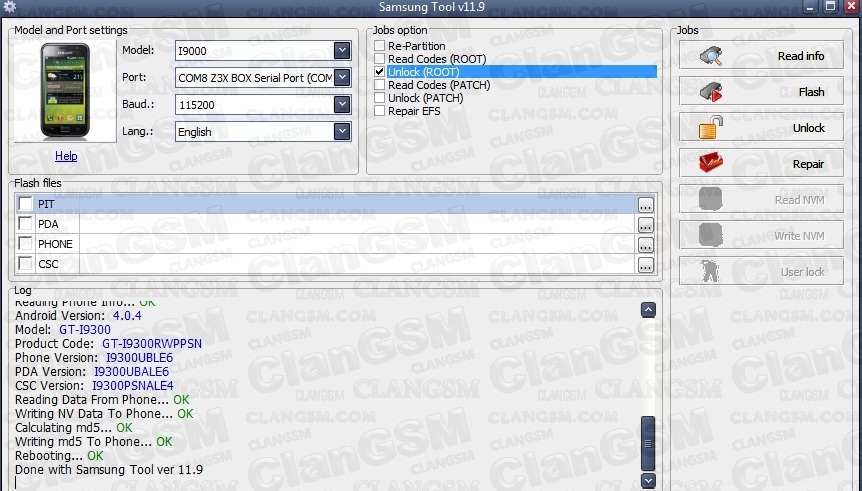Screen dimensions: 862x491
Task: Enable the Re-Partition checkbox
Action: pos(379,46)
